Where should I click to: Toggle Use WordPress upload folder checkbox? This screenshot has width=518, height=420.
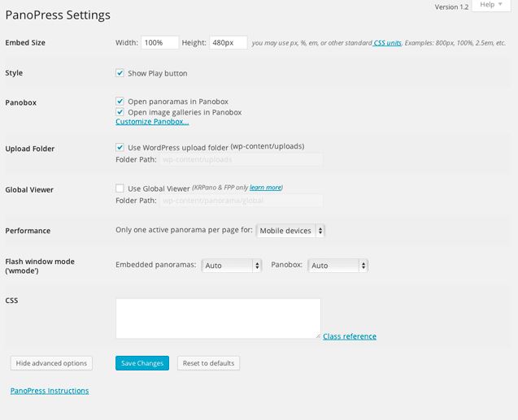point(120,147)
